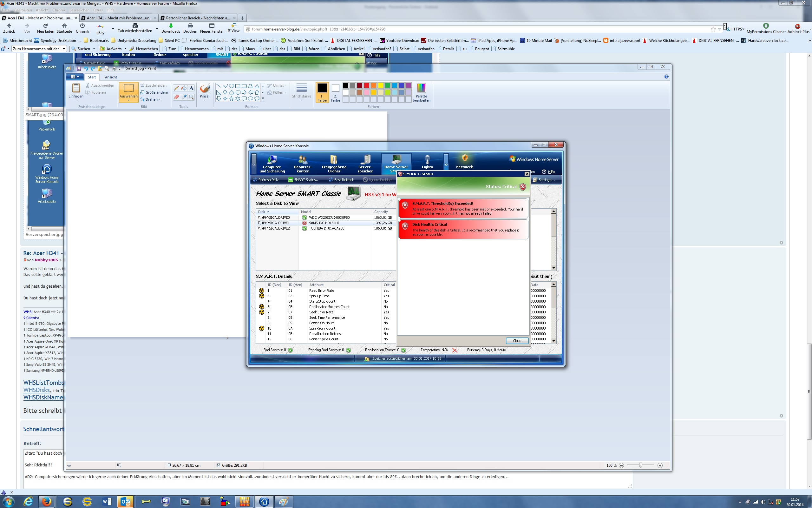This screenshot has width=812, height=508.
Task: Select the SAMSUNG HD154UI disk row
Action: 325,223
